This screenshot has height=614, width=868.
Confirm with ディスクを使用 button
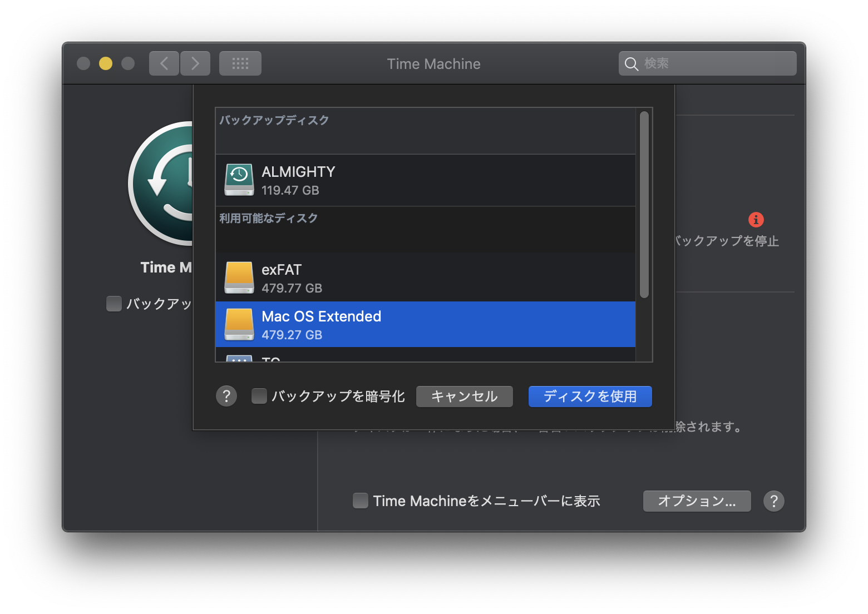tap(590, 397)
